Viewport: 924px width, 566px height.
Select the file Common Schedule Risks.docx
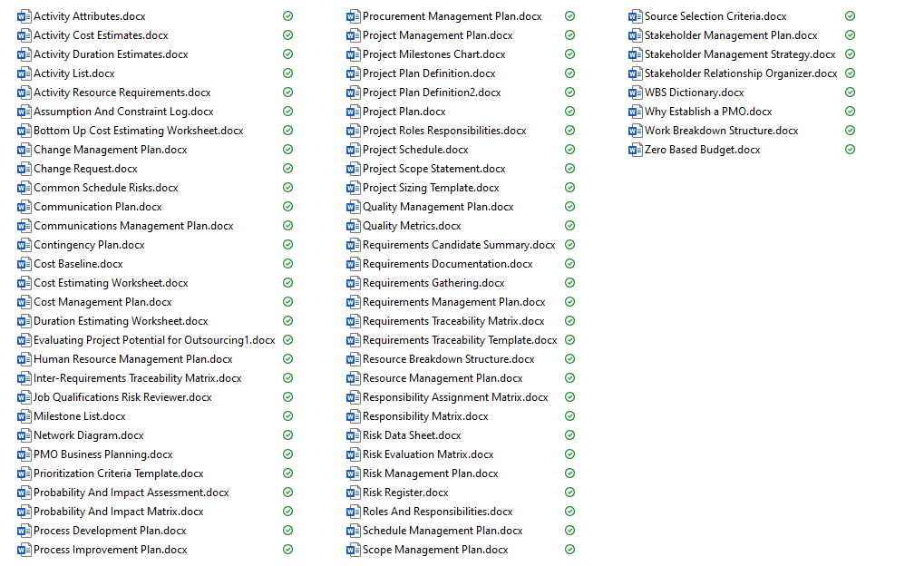105,188
